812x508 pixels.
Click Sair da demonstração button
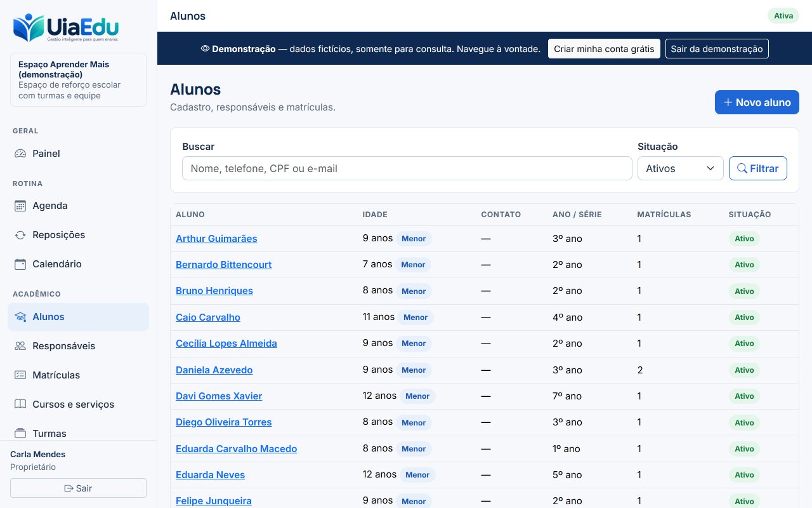tap(717, 49)
